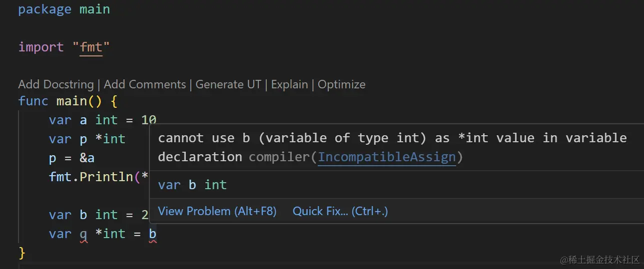Open Quick Fix from the hover popup
Image resolution: width=644 pixels, height=269 pixels.
tap(340, 211)
